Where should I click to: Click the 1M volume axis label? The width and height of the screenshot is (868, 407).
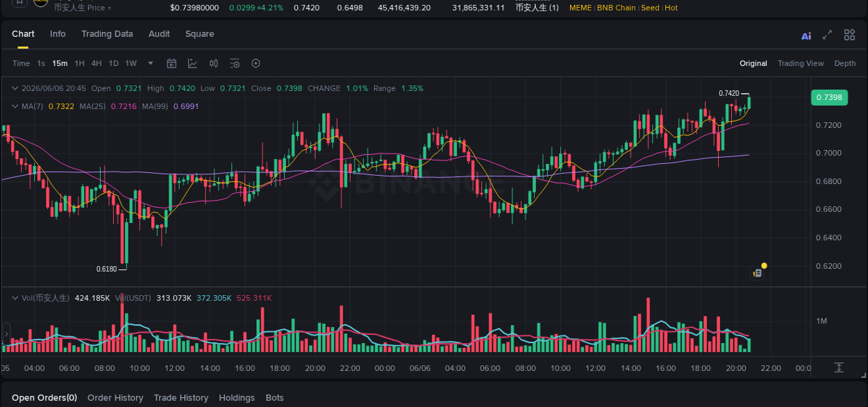pos(822,321)
